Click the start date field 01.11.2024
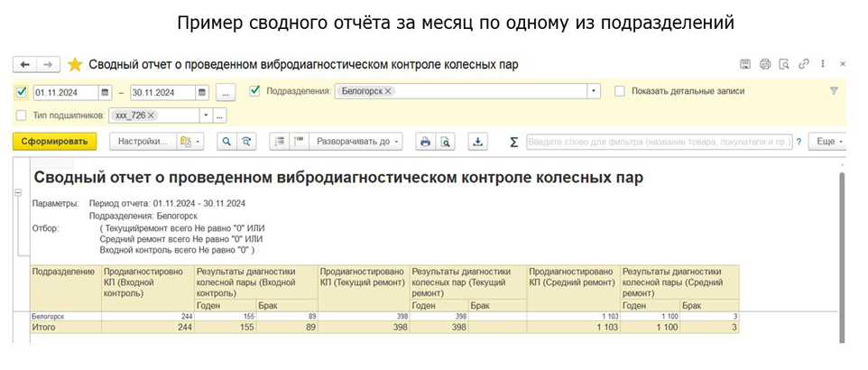 tap(66, 92)
